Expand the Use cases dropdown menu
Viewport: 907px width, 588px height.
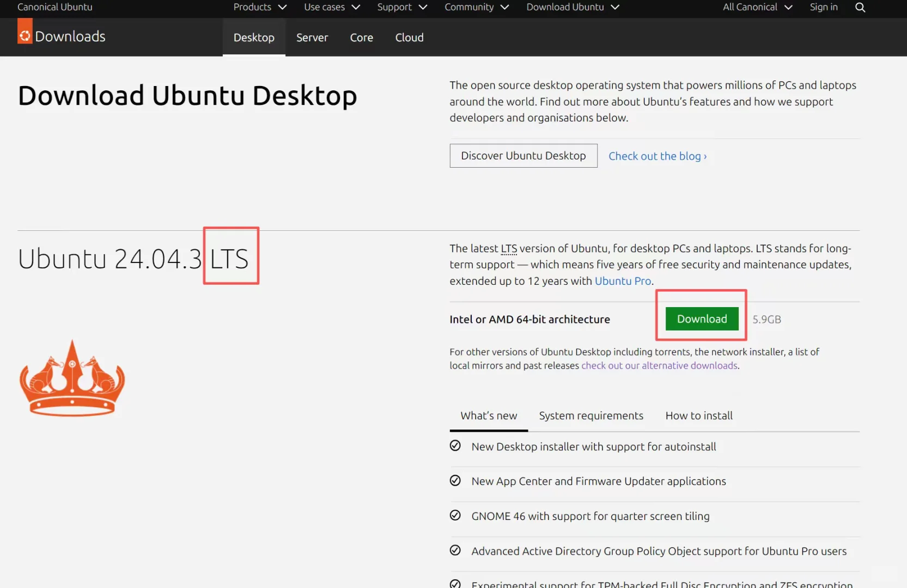[332, 7]
